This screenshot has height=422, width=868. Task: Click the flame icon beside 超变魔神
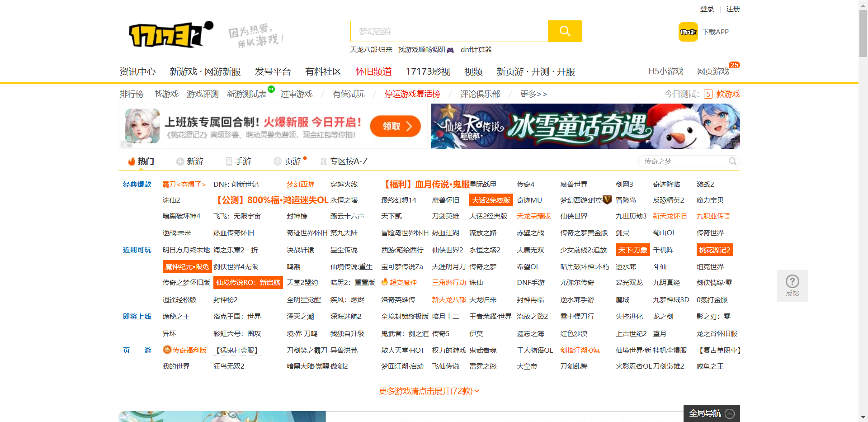coord(384,282)
